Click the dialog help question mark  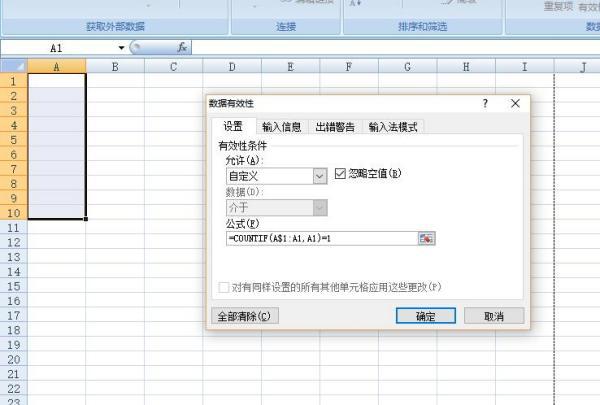(x=485, y=103)
